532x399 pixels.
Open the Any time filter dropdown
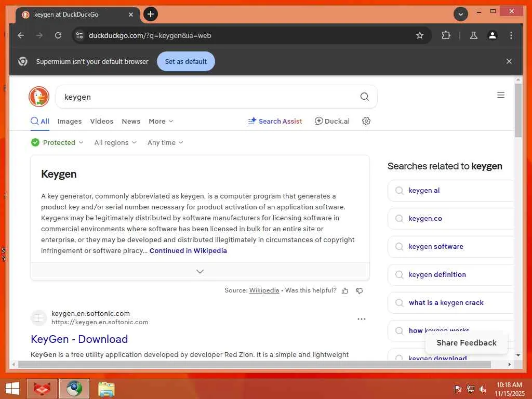pos(165,142)
